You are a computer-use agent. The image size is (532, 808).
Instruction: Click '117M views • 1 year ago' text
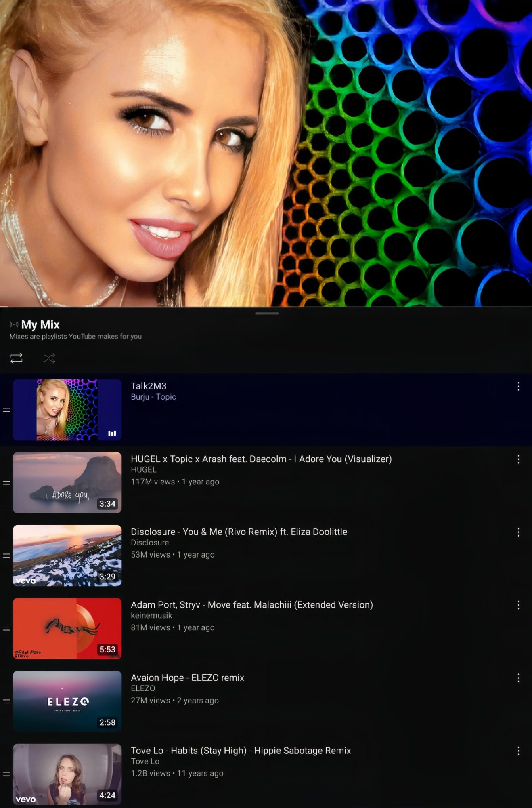click(x=175, y=482)
